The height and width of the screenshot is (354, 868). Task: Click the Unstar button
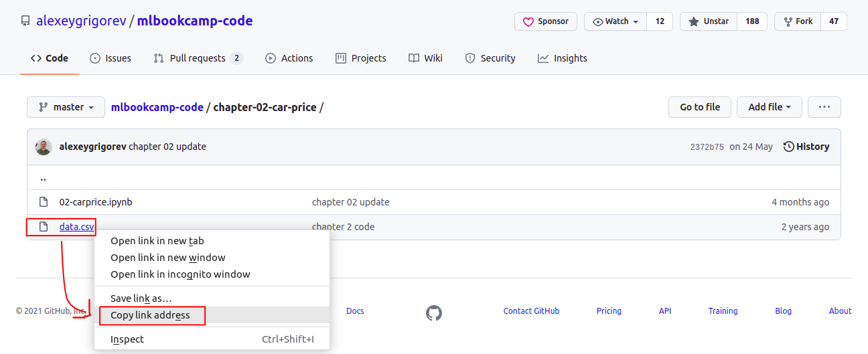(709, 21)
